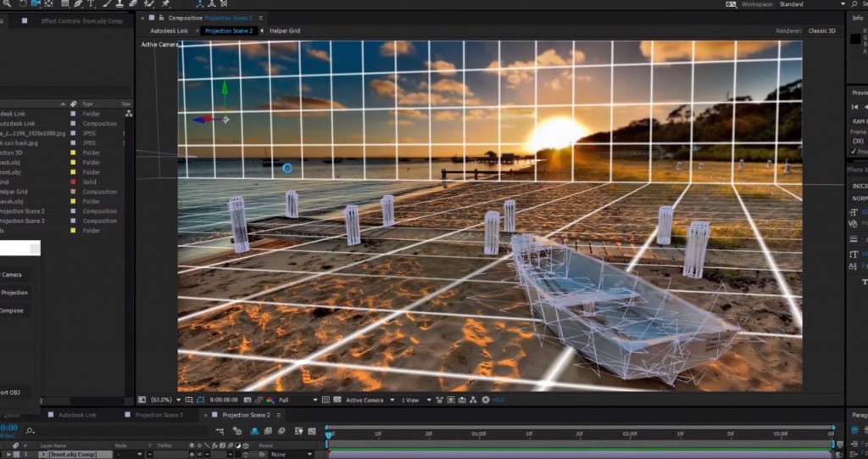868x459 pixels.
Task: Toggle Always Preview This View icon
Action: (142, 400)
